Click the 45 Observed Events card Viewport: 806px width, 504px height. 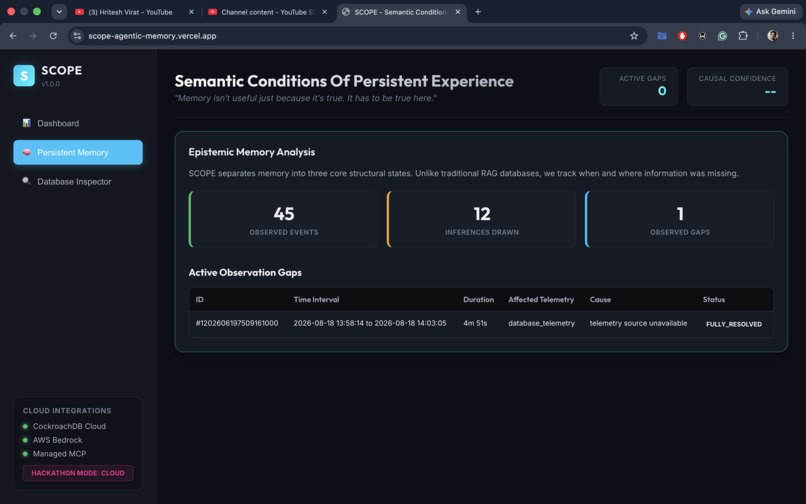(284, 219)
